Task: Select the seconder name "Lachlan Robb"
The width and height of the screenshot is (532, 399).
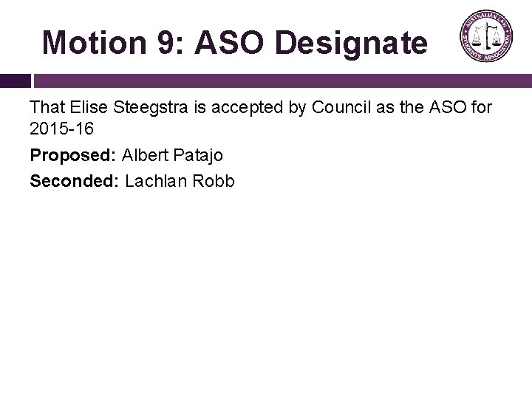Action: [180, 180]
